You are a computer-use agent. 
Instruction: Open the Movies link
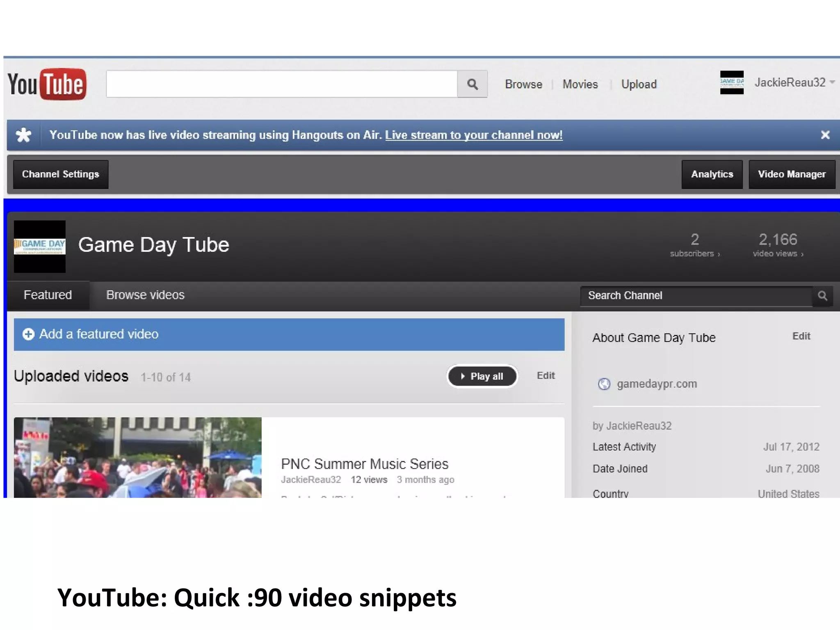point(580,84)
